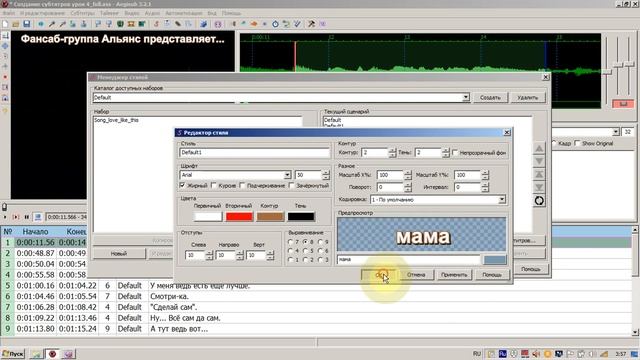640x360 pixels.
Task: Toggle video auto-scroll icon beside time display
Action: point(38,217)
